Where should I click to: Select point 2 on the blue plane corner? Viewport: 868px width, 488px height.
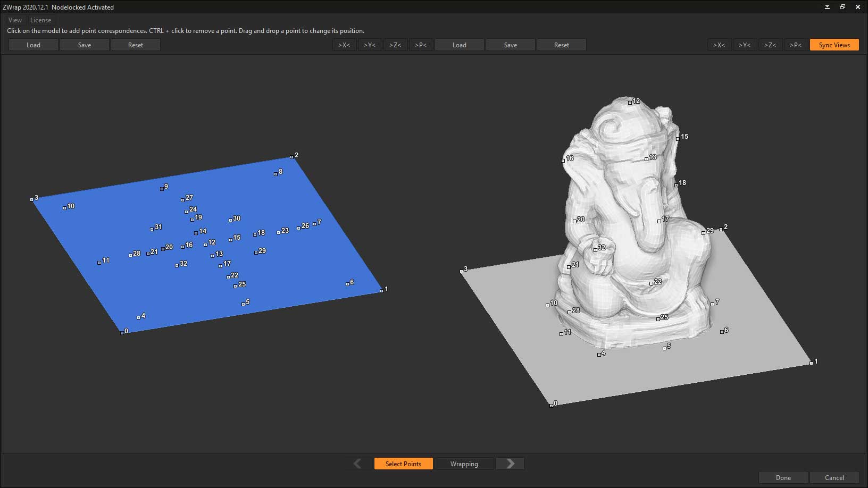click(291, 157)
